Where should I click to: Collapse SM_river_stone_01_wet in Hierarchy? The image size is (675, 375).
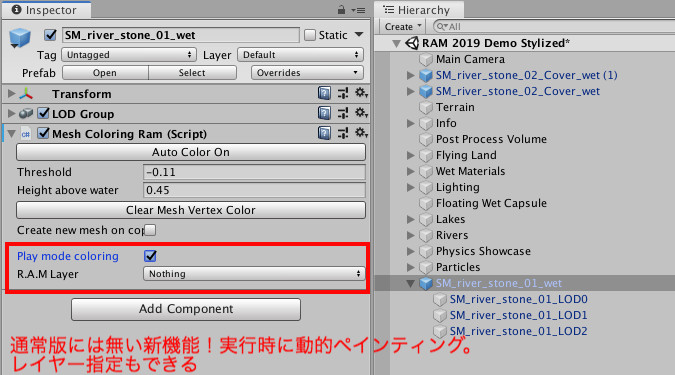(411, 284)
